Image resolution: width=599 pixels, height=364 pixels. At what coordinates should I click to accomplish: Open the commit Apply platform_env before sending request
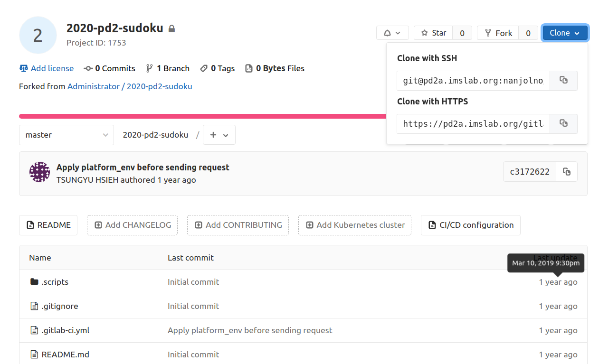(x=143, y=167)
